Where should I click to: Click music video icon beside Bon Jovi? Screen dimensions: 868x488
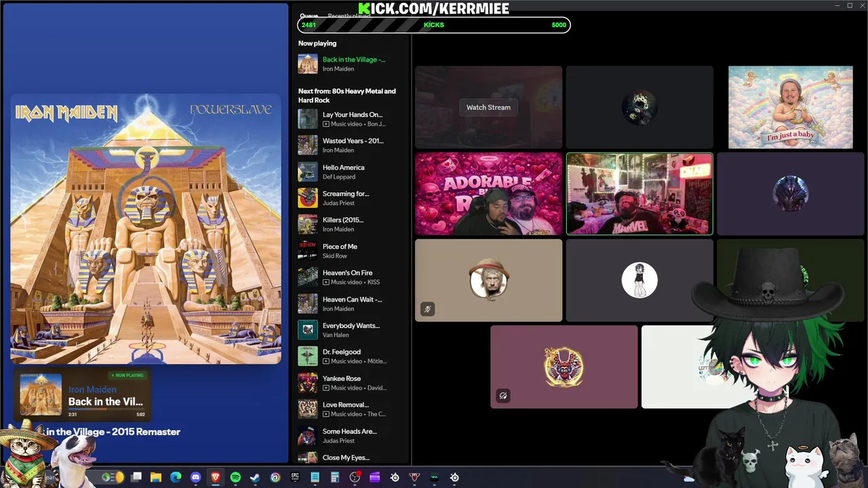click(326, 124)
